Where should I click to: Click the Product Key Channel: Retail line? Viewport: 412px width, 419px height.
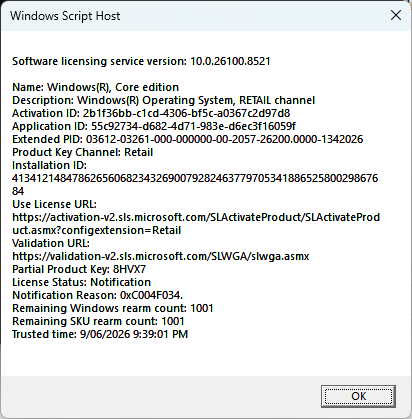[x=82, y=152]
